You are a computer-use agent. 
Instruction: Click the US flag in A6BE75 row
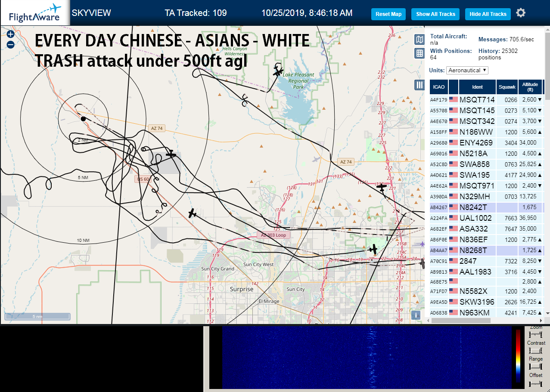click(x=453, y=281)
